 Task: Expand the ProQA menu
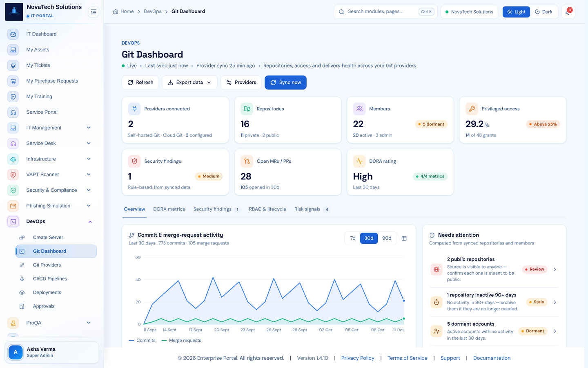click(x=52, y=323)
